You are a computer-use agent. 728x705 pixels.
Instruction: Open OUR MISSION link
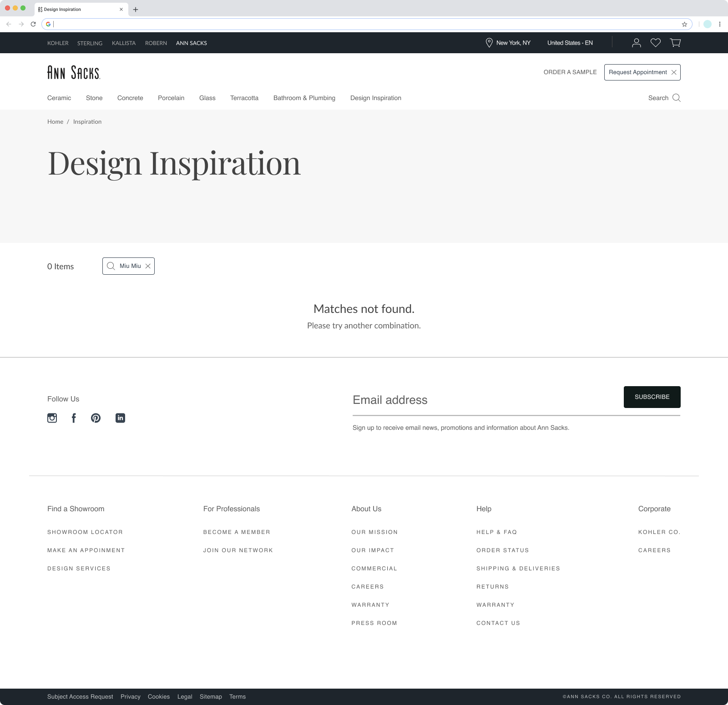374,532
